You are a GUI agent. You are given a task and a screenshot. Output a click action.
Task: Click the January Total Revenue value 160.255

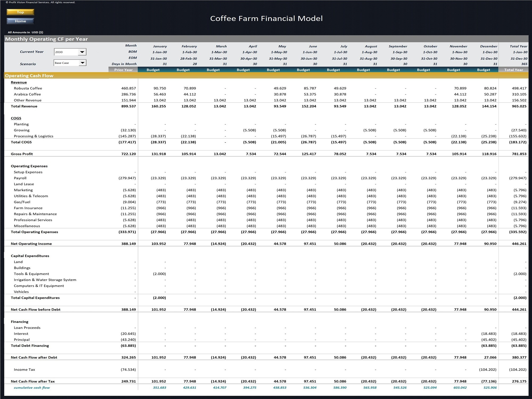point(159,106)
